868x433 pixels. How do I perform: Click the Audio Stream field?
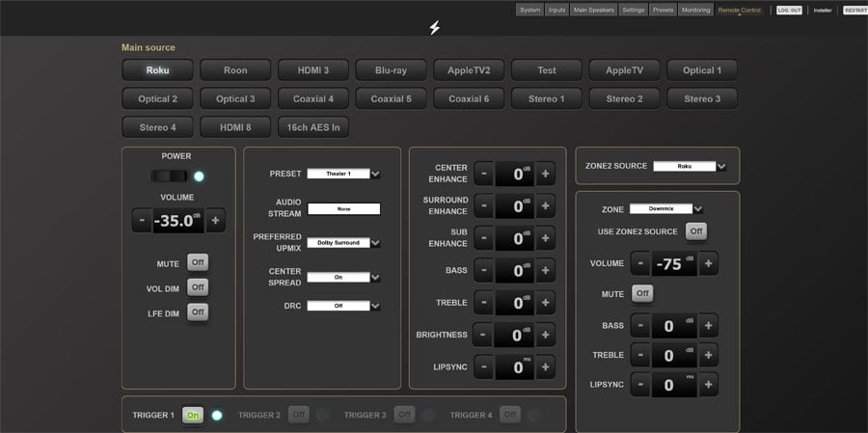(343, 208)
